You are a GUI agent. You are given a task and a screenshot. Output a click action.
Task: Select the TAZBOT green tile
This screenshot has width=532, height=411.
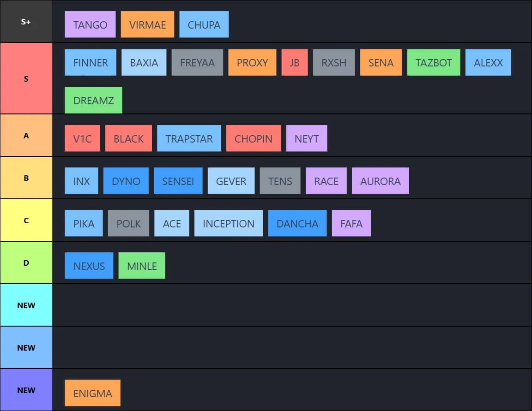tap(433, 62)
